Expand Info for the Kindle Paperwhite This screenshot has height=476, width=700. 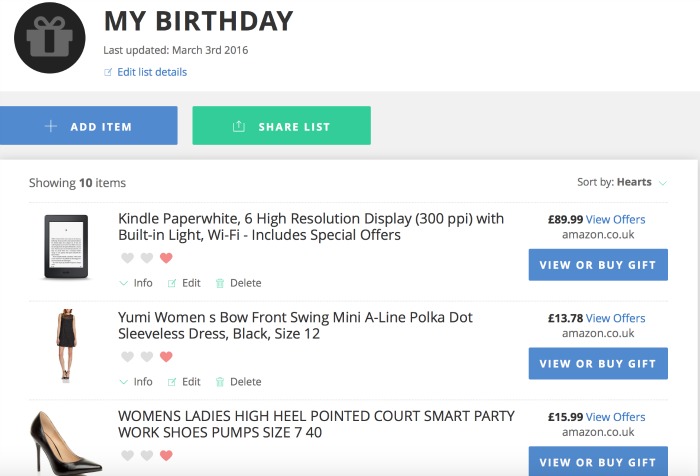click(137, 283)
